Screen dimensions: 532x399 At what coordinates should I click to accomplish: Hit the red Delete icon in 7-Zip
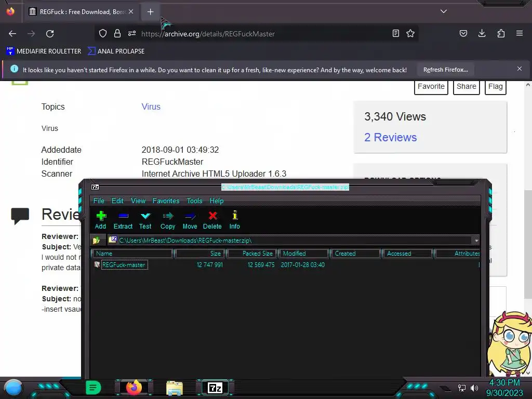click(212, 220)
